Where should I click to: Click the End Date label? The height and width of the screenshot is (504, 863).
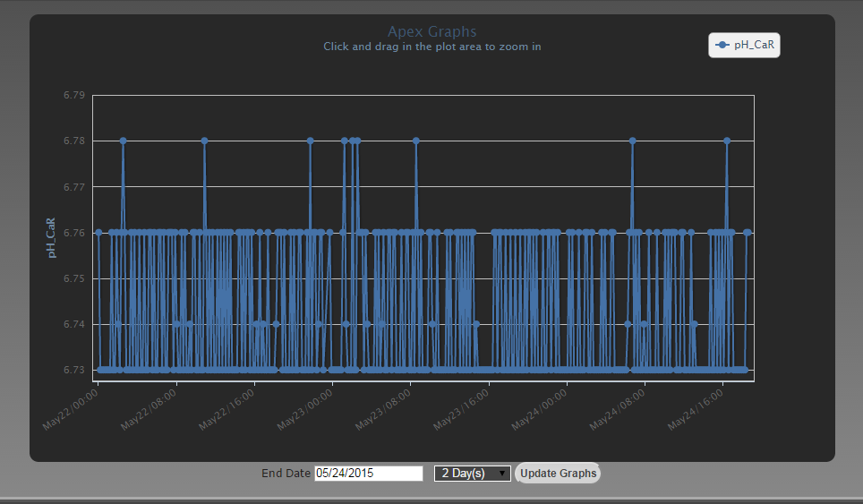286,474
